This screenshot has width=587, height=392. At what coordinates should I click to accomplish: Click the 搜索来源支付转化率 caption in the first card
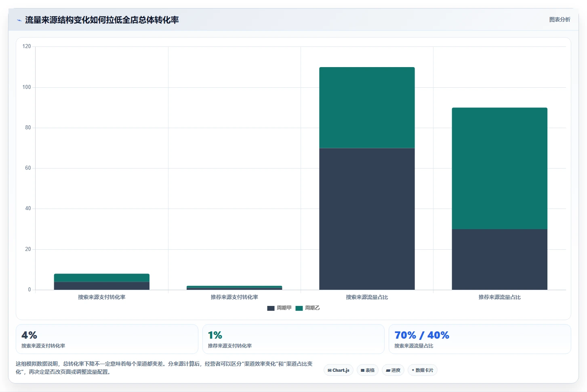coord(43,346)
